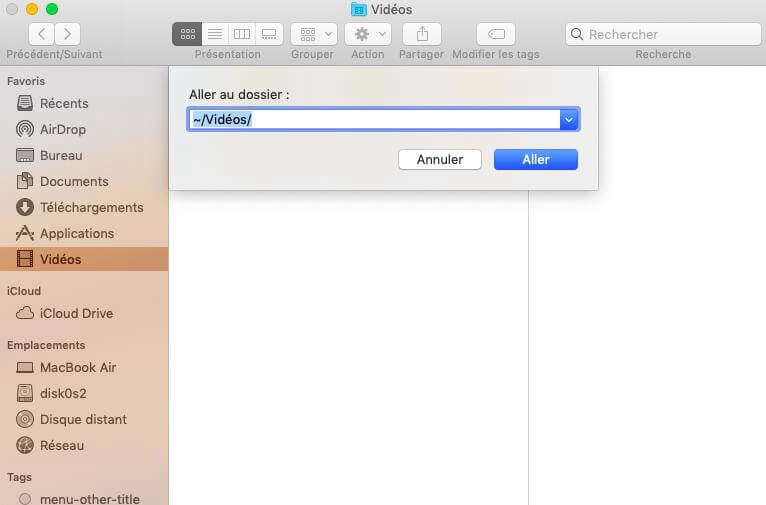Click the Tags section header

click(x=20, y=477)
